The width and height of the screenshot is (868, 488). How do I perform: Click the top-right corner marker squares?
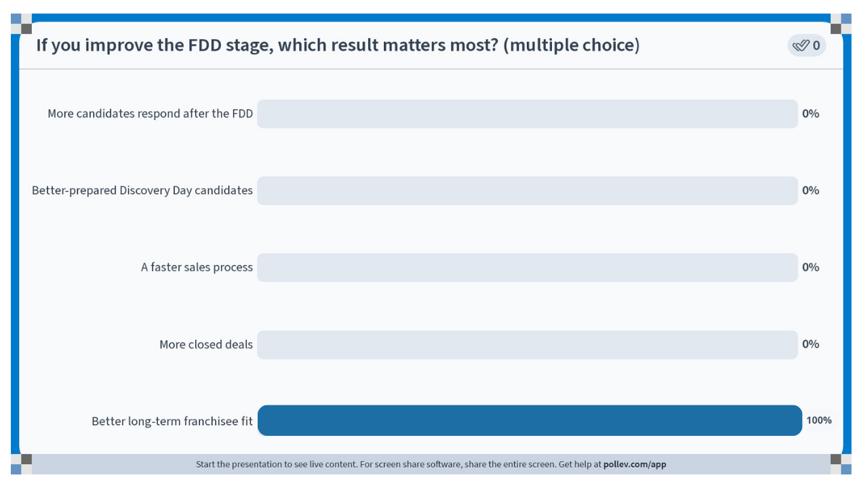[x=841, y=24]
